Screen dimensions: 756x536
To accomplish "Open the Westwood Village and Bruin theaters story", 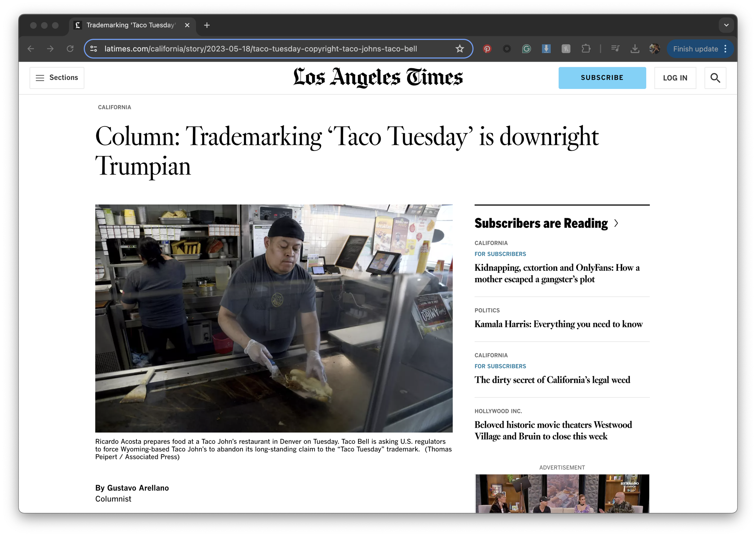I will [553, 430].
